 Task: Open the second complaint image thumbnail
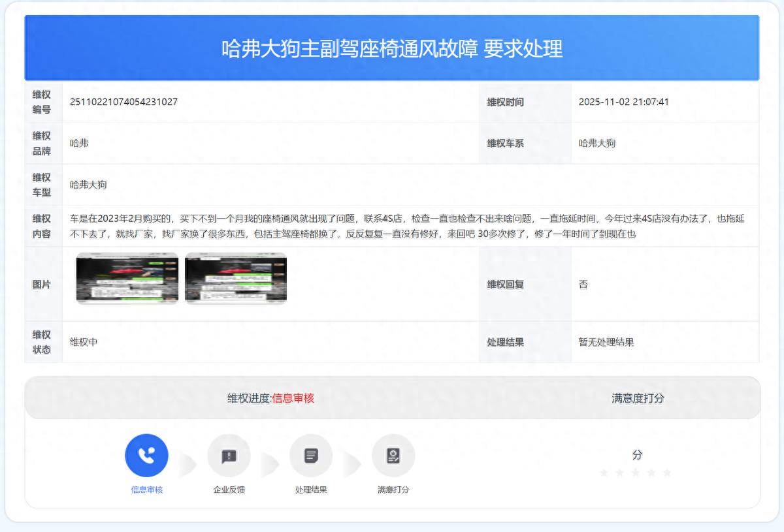click(x=236, y=278)
